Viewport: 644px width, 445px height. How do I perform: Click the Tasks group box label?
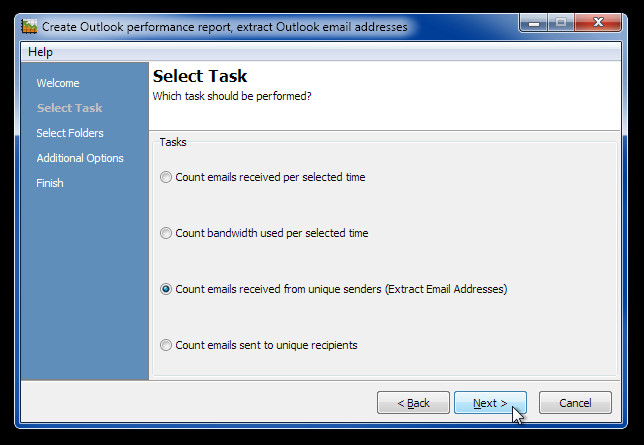coord(173,142)
